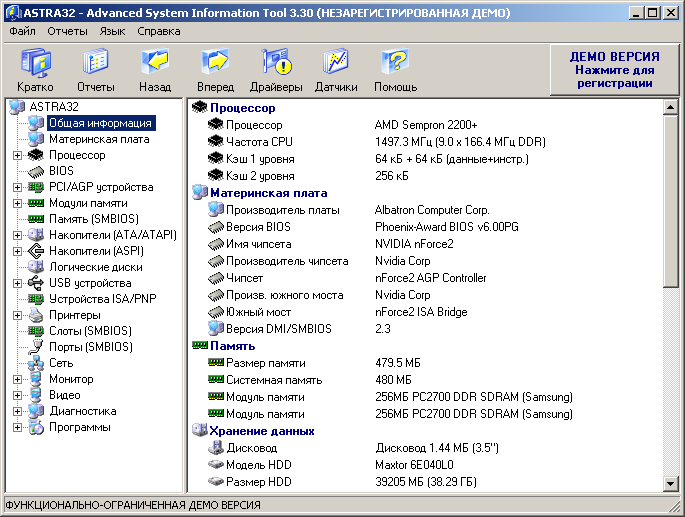Screen dimensions: 685x517
Task: Click the Принтеры printer icon in tree
Action: coord(36,315)
